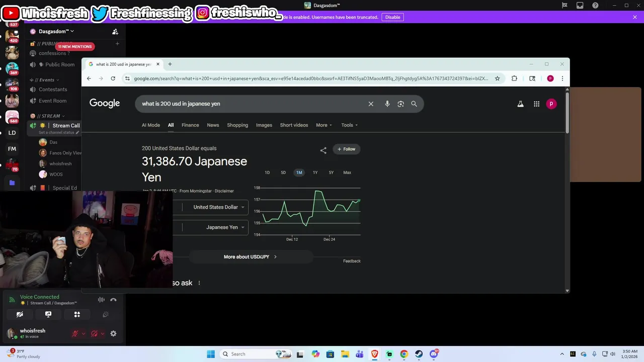This screenshot has height=362, width=644.
Task: Open Discord user settings gear
Action: point(113,333)
